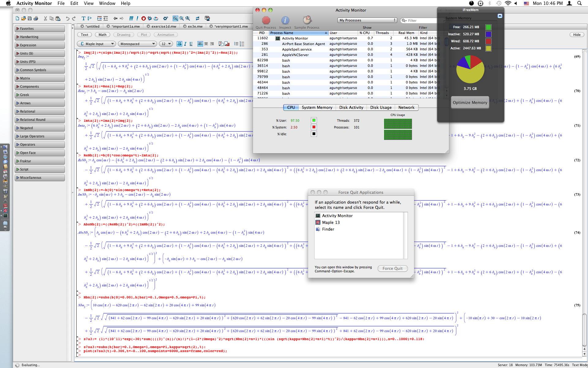The width and height of the screenshot is (588, 368).
Task: Expand the Greek palette
Action: pyautogui.click(x=40, y=95)
